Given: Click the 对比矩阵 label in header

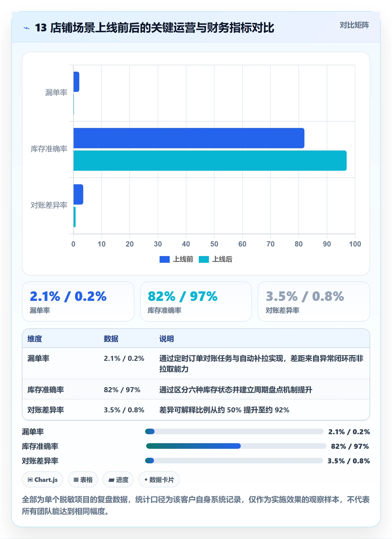Looking at the screenshot, I should pos(354,25).
